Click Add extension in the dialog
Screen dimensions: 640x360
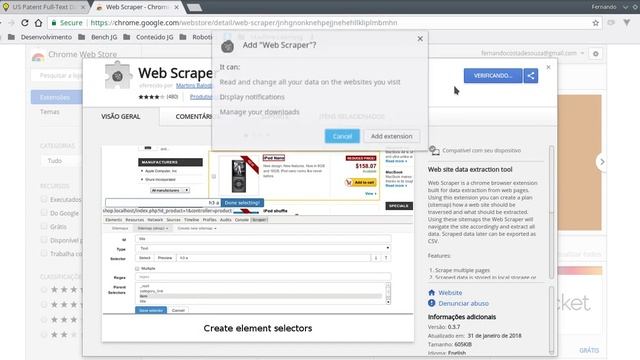(391, 136)
